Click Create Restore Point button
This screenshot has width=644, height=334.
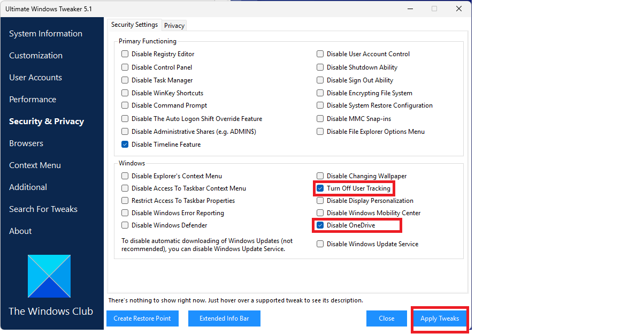tap(142, 318)
